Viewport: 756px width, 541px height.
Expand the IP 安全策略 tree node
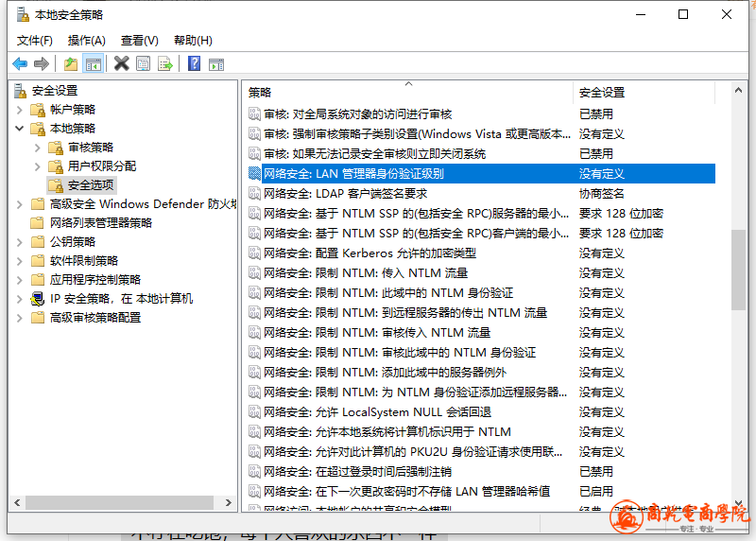click(19, 299)
